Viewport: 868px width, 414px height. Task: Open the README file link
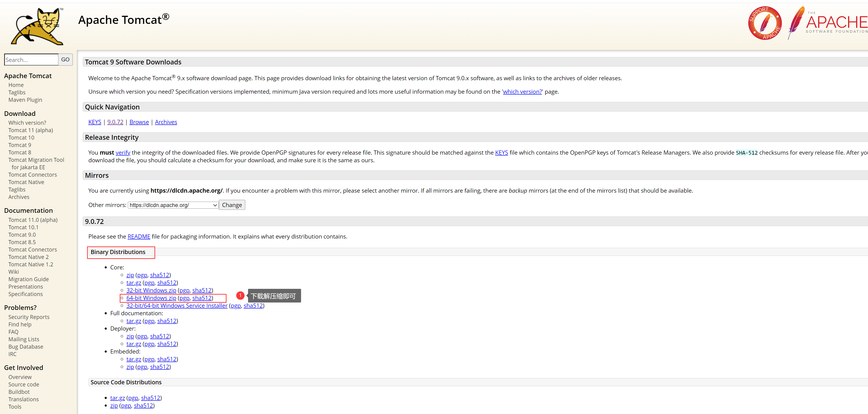(139, 237)
